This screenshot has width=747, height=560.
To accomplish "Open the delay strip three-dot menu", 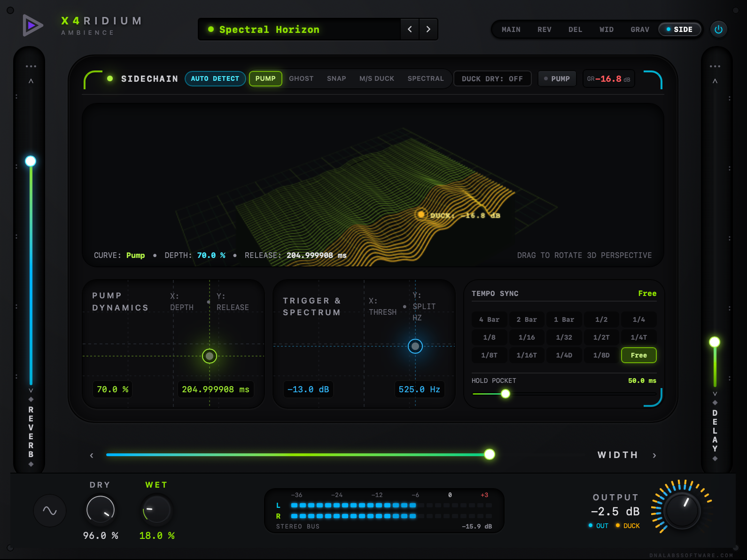I will coord(715,66).
